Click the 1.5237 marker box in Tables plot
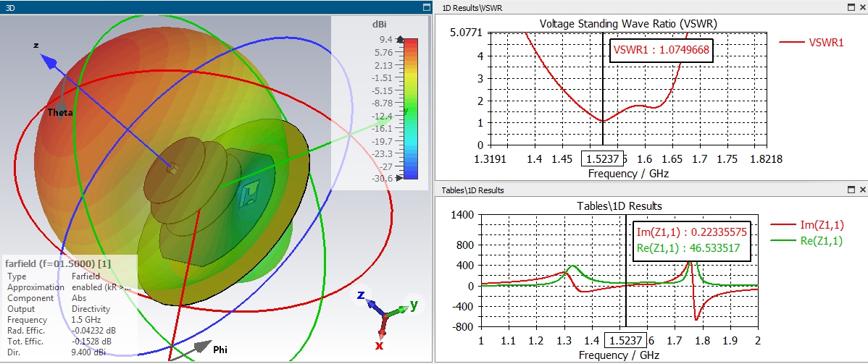This screenshot has width=868, height=364. [x=626, y=340]
